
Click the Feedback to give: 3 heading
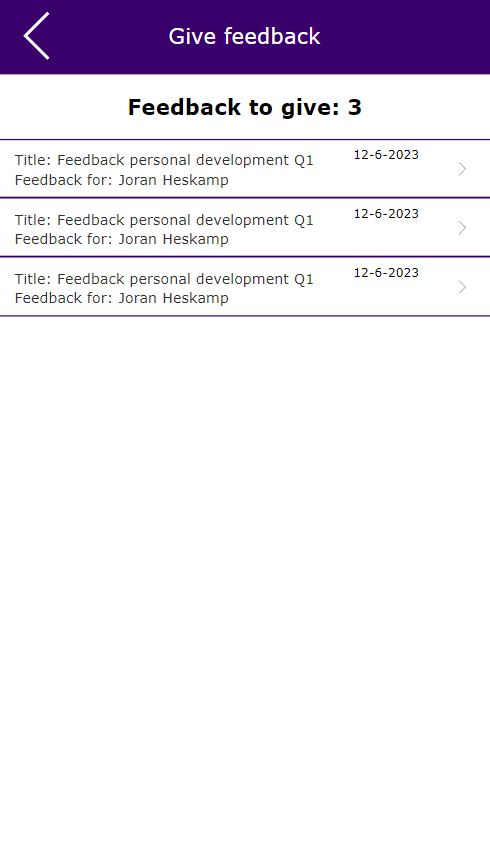click(x=245, y=107)
